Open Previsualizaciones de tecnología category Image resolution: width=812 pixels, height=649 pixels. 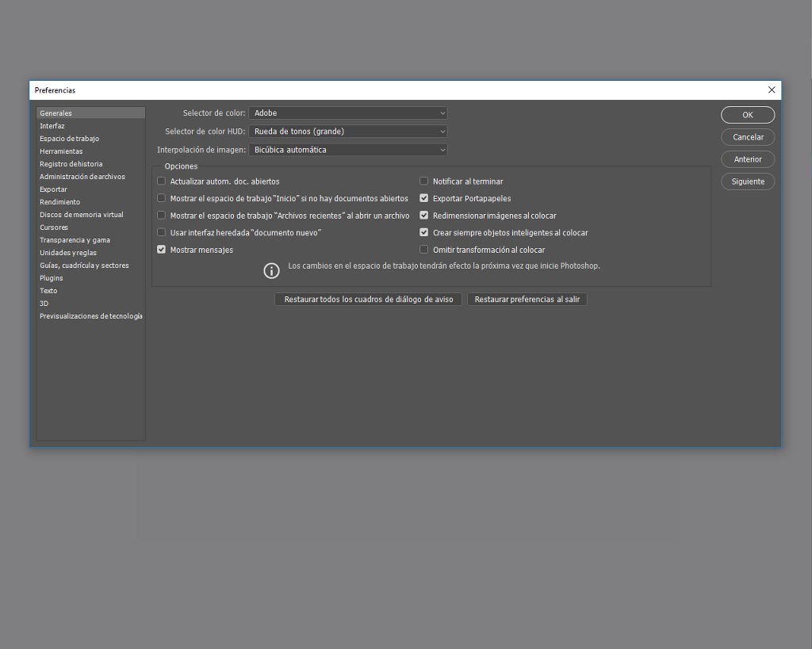90,316
